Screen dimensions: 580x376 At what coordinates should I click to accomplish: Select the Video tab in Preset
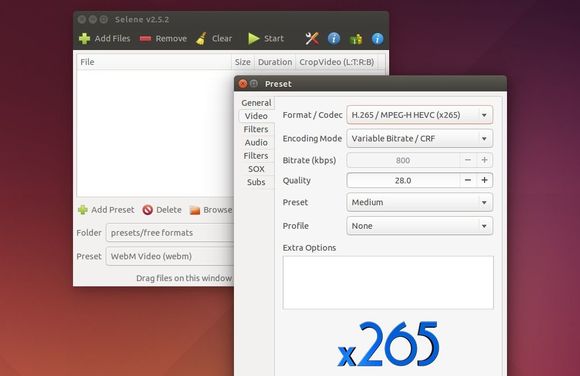(256, 116)
